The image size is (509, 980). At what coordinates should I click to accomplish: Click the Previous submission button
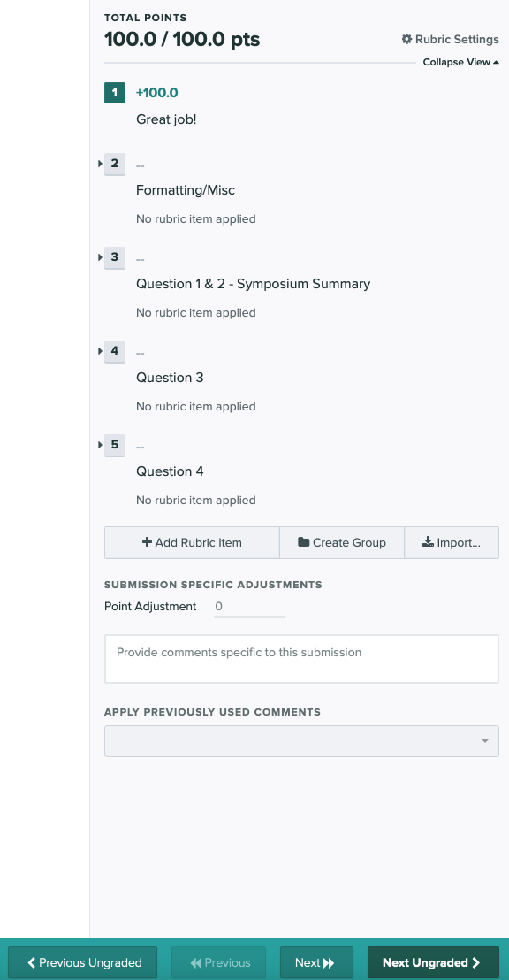coord(218,962)
